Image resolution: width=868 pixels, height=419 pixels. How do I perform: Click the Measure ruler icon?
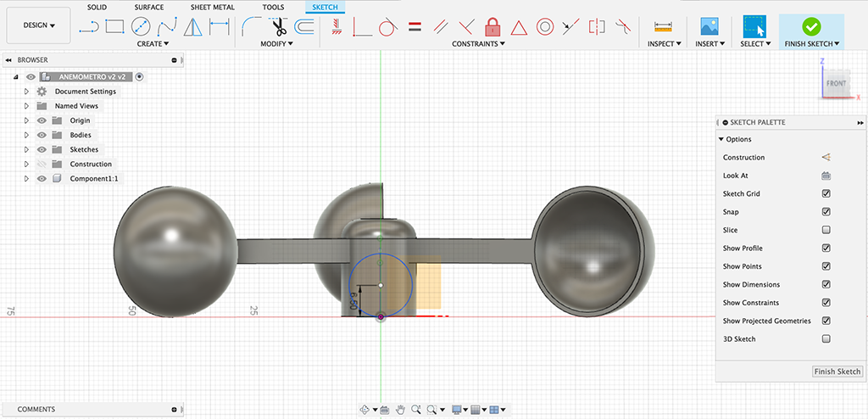663,26
